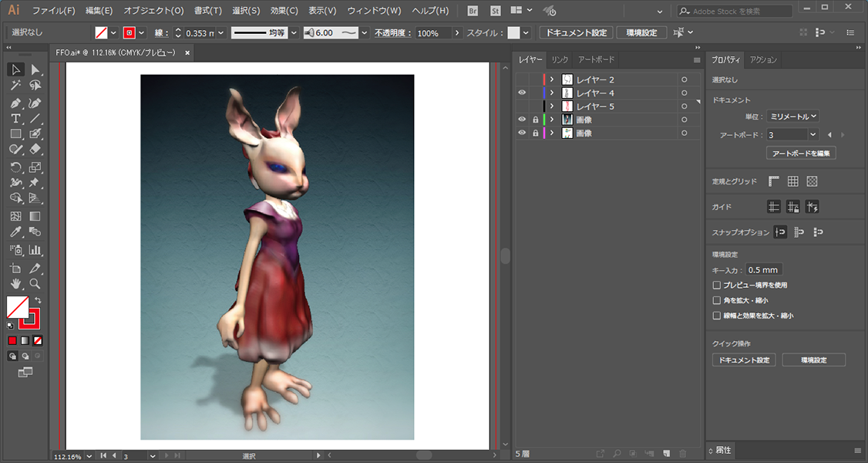Open Adobe Bridge with the Br icon
Image resolution: width=868 pixels, height=463 pixels.
[x=473, y=11]
